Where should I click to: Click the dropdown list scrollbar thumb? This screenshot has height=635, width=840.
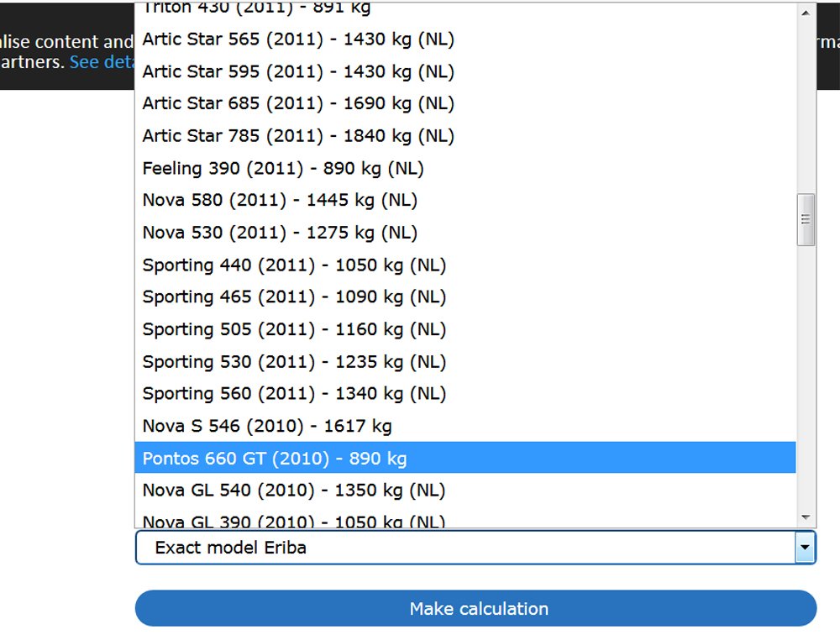806,220
